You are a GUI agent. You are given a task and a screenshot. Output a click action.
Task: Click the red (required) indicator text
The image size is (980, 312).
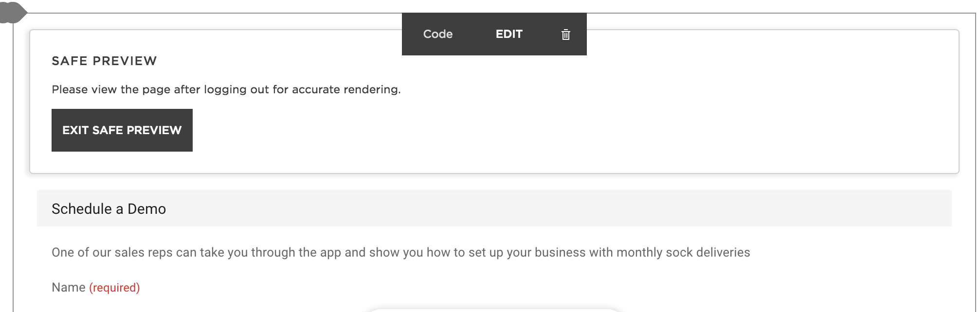click(x=114, y=288)
